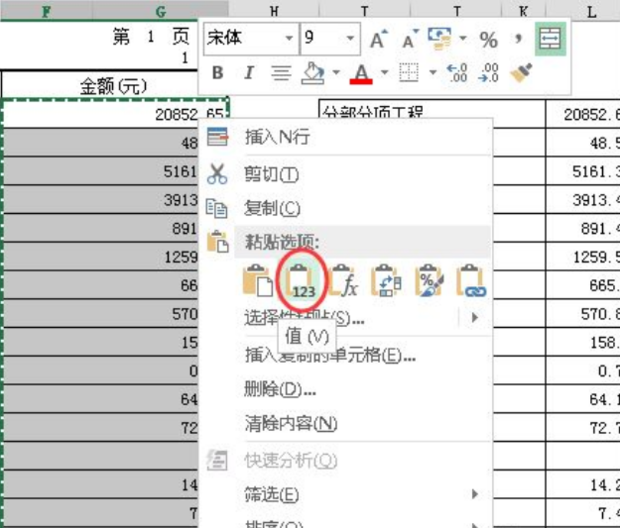The width and height of the screenshot is (620, 528).
Task: Select column K header
Action: [524, 11]
